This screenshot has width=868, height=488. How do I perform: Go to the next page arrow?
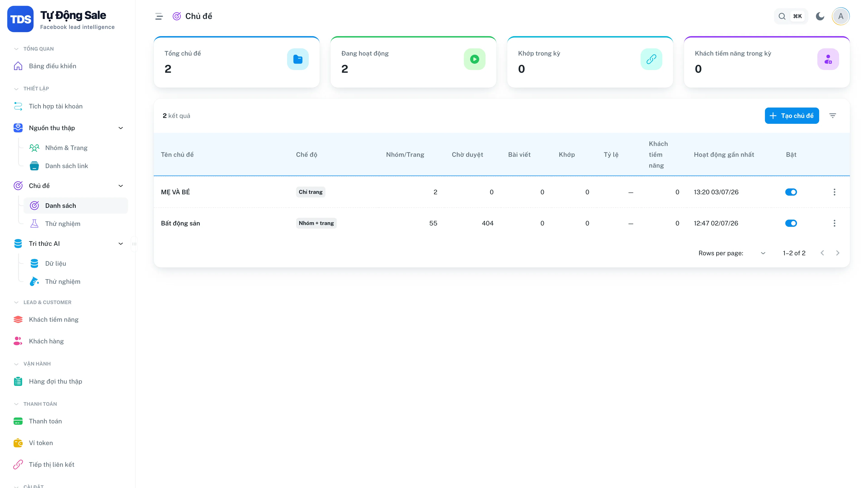pos(838,253)
